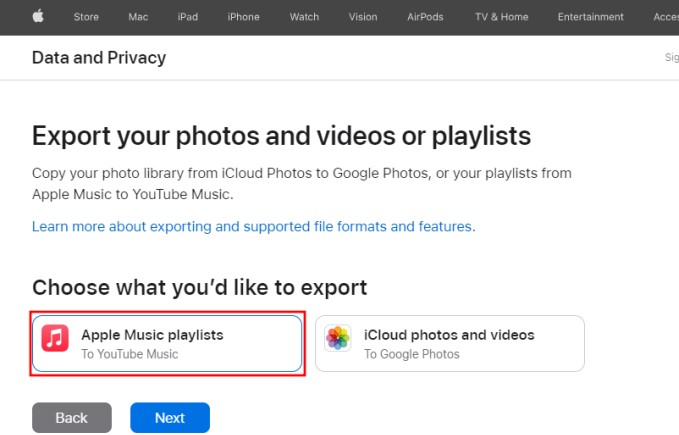Open the TV & Home menu
This screenshot has height=435, width=679.
point(501,17)
